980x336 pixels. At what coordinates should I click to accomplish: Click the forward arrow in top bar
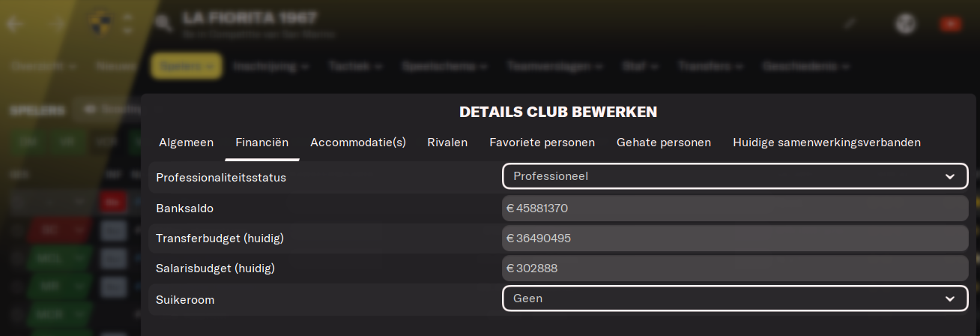pos(58,23)
